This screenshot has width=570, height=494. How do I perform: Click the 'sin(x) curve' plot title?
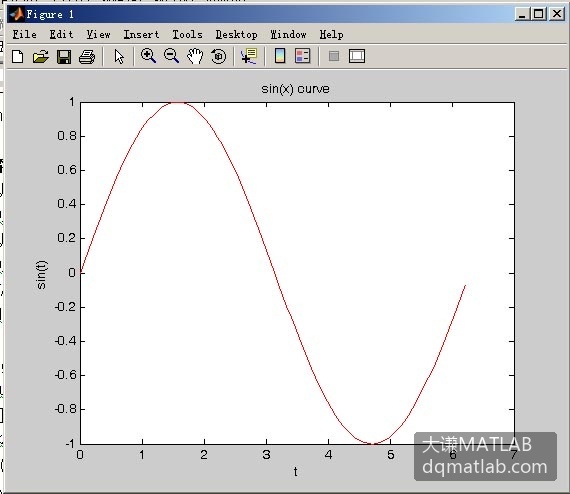point(295,89)
